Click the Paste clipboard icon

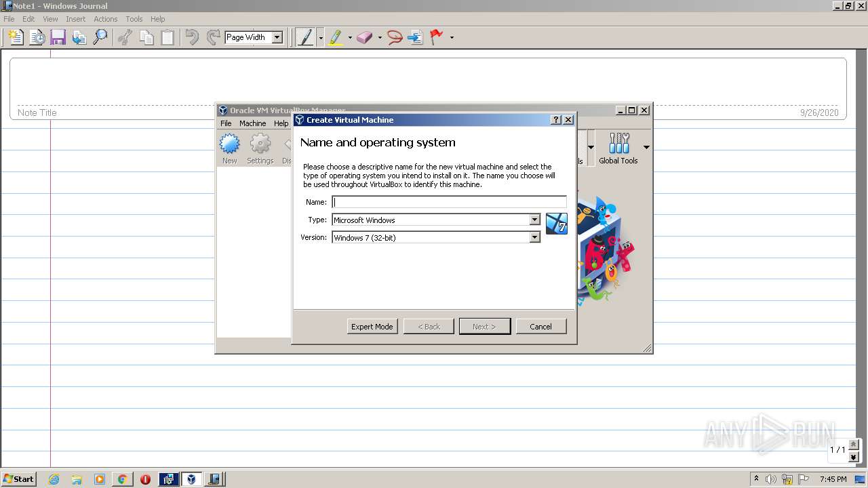point(167,37)
